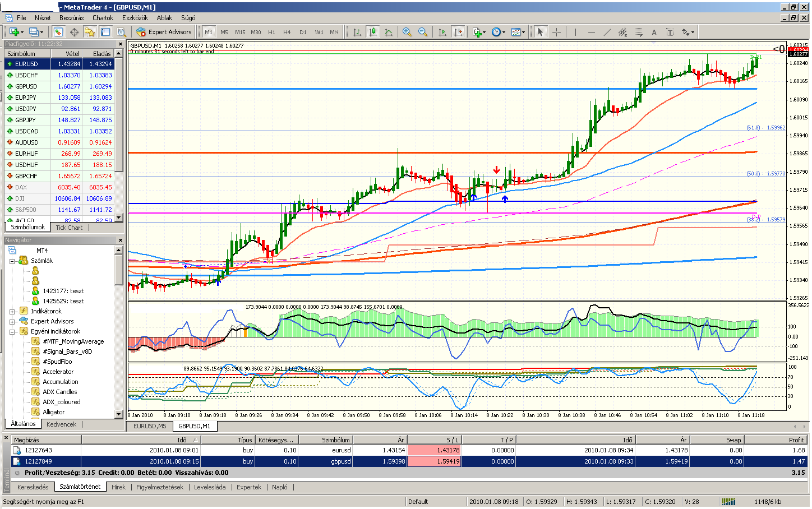Switch chart to M30 timeframe
The image size is (812, 509).
coord(256,32)
